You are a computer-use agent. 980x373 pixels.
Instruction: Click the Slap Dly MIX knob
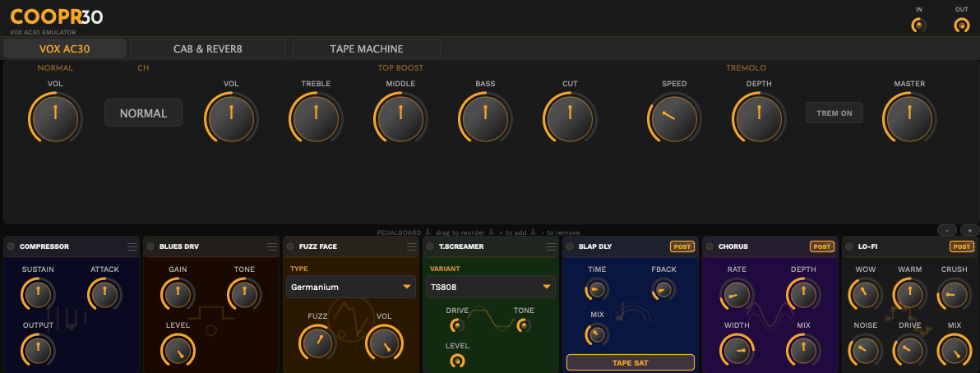[597, 335]
